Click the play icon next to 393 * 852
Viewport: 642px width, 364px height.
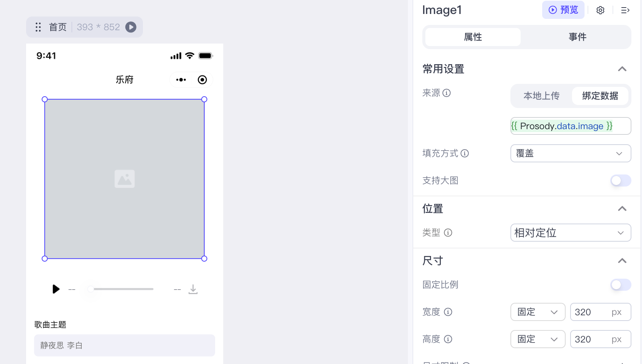coord(131,27)
